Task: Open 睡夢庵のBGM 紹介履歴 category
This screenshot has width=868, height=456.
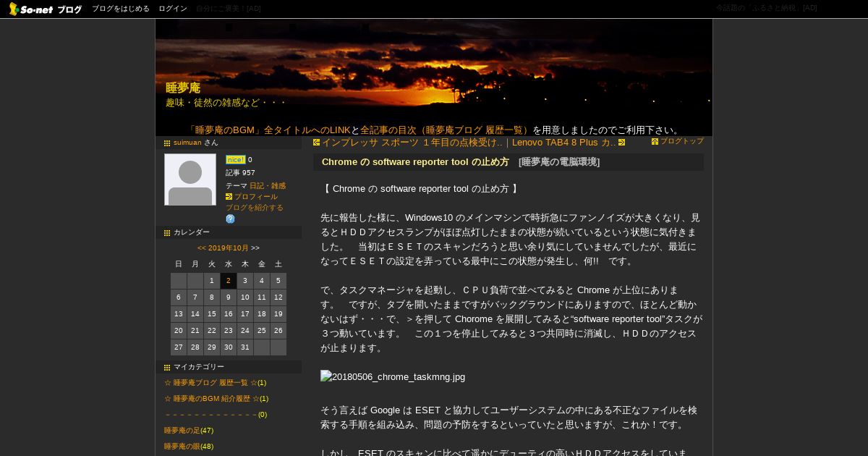Action: pos(210,399)
